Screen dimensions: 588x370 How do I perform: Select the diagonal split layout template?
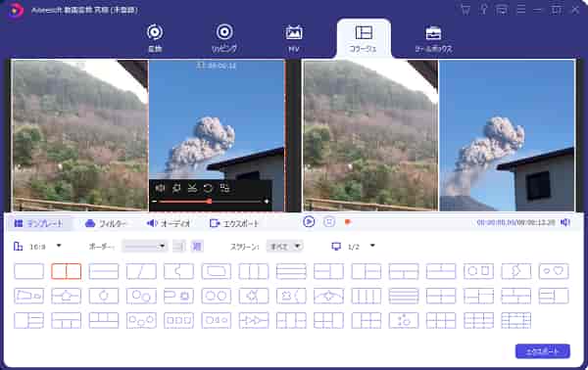(x=141, y=271)
